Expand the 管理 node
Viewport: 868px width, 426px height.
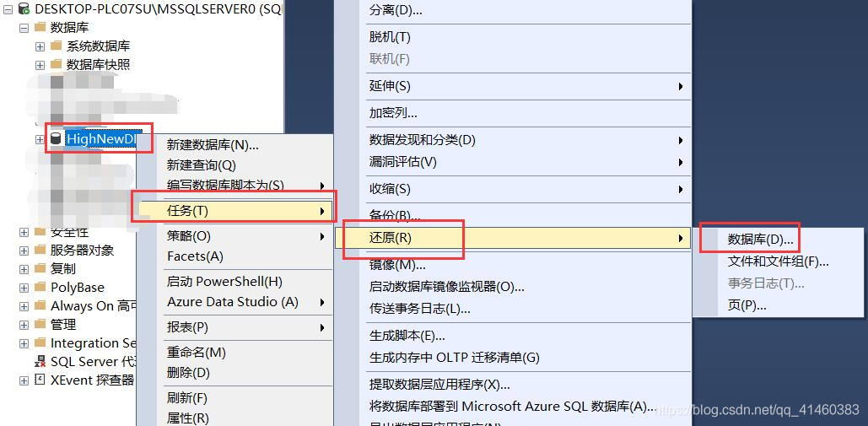24,325
